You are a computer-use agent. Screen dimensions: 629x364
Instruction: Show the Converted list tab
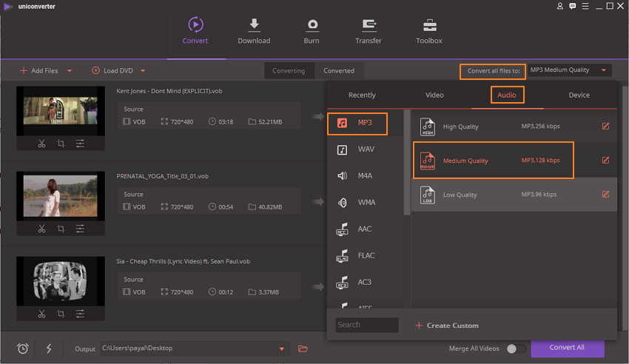click(x=339, y=70)
